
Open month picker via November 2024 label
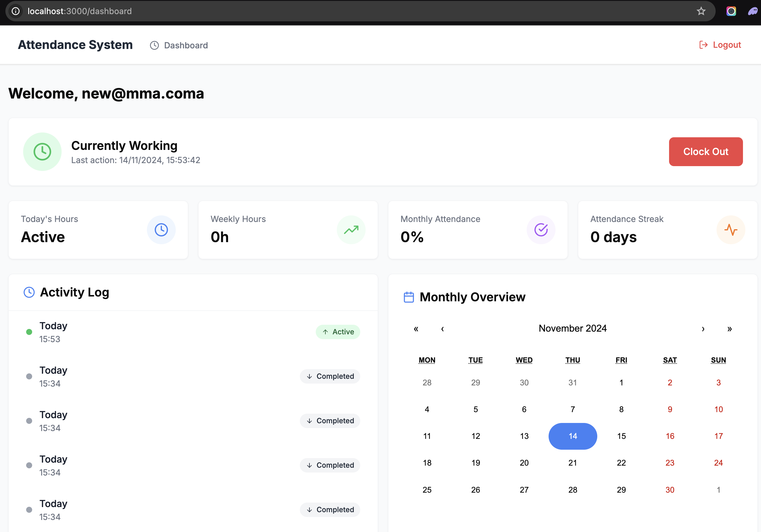572,328
